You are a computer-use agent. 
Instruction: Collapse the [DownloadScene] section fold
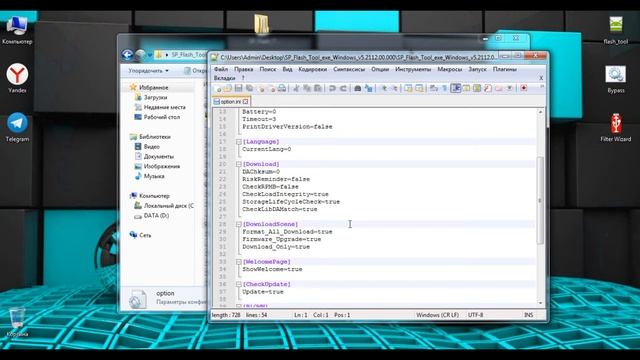pos(238,224)
